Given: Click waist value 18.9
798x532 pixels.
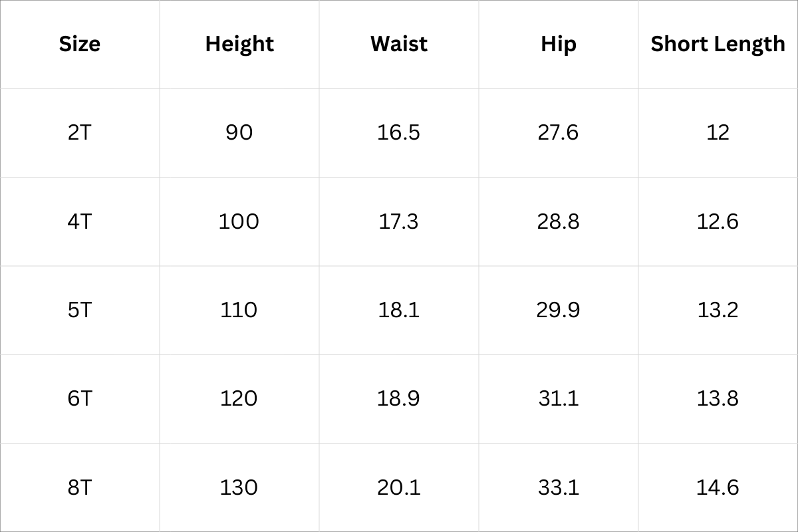Looking at the screenshot, I should [398, 398].
